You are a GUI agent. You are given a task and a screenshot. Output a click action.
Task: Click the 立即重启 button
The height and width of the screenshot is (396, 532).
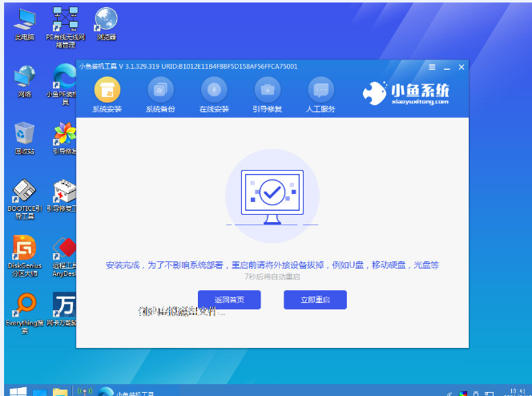315,300
